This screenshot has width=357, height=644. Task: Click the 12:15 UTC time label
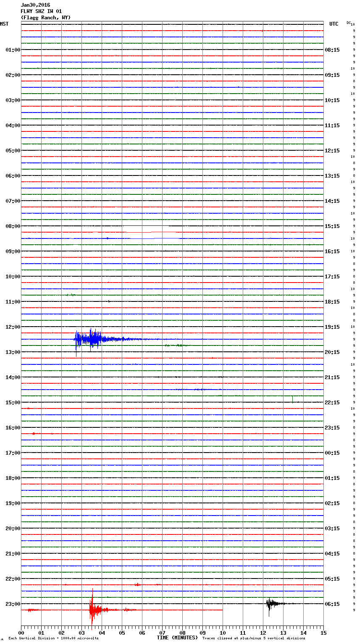[x=332, y=151]
